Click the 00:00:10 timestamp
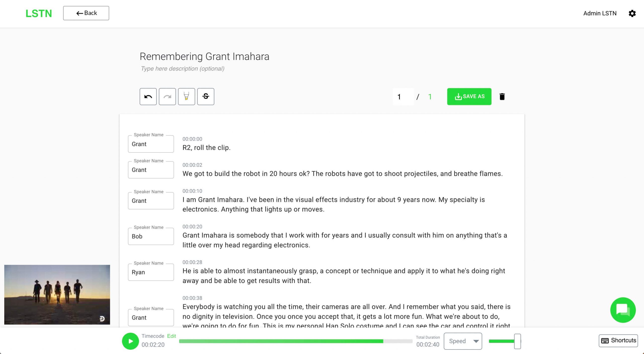 pyautogui.click(x=192, y=191)
